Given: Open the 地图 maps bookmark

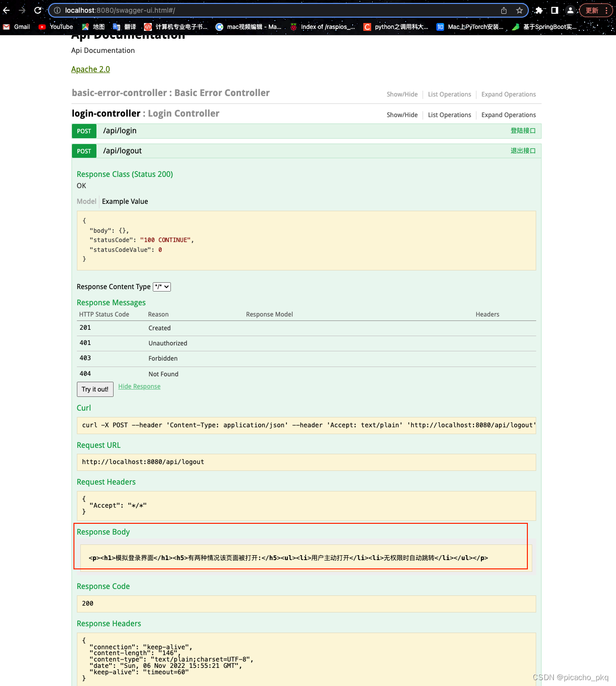Looking at the screenshot, I should coord(94,27).
